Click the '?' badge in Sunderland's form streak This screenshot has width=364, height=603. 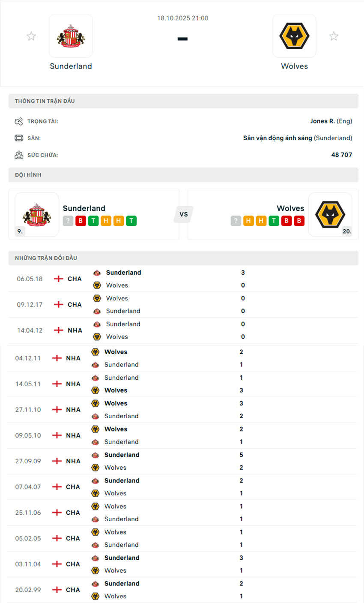pyautogui.click(x=68, y=221)
